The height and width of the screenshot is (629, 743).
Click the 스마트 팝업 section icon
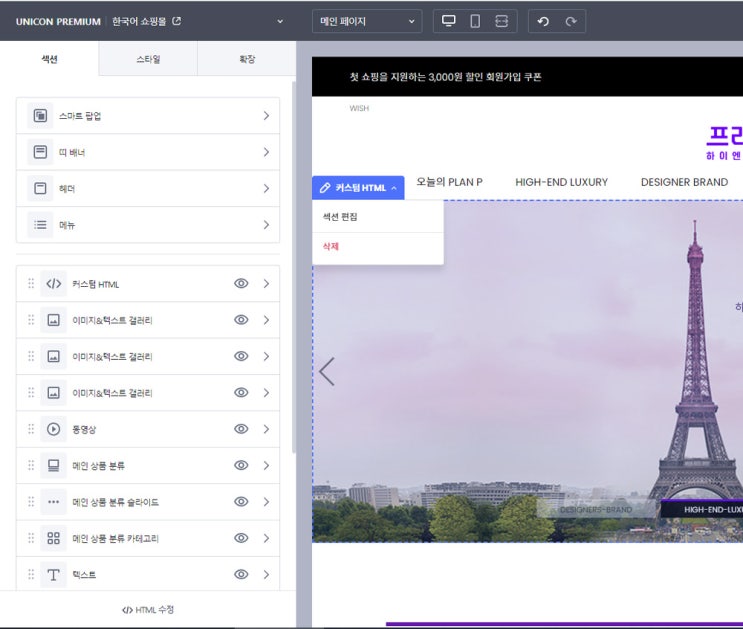point(40,116)
